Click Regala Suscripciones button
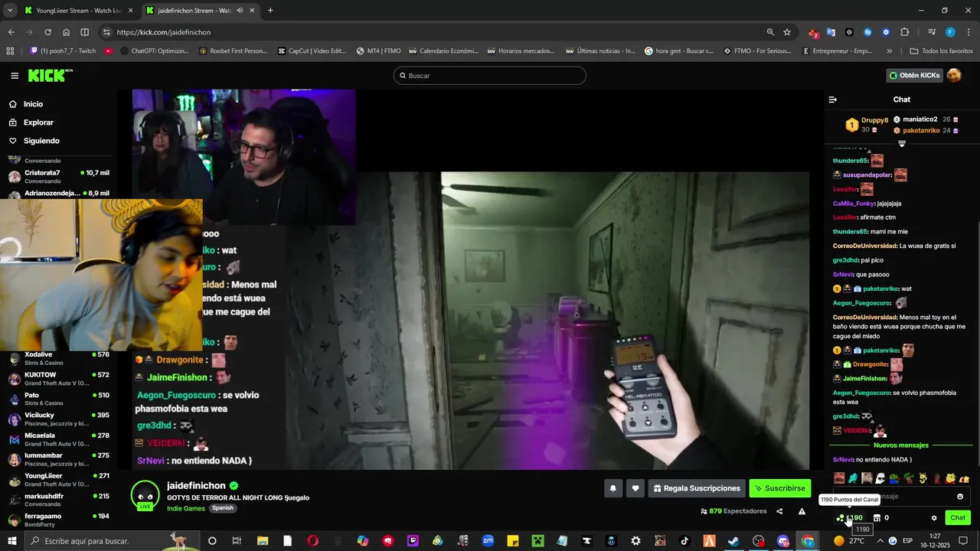The height and width of the screenshot is (551, 980). coord(697,488)
